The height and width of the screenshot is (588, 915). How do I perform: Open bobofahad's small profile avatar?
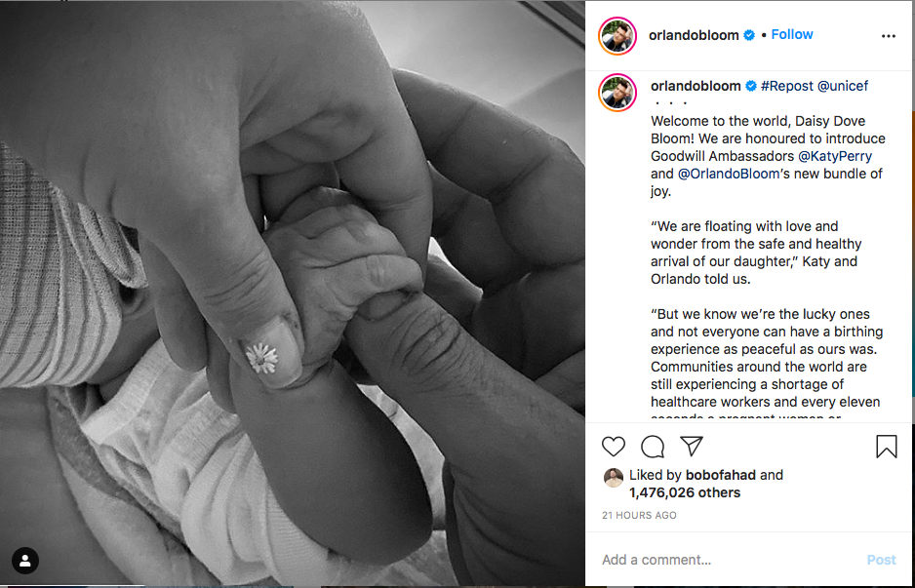coord(614,477)
